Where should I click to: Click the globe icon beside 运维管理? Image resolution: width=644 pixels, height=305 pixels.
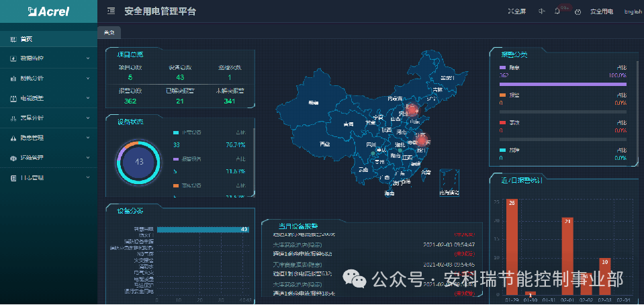coord(13,158)
